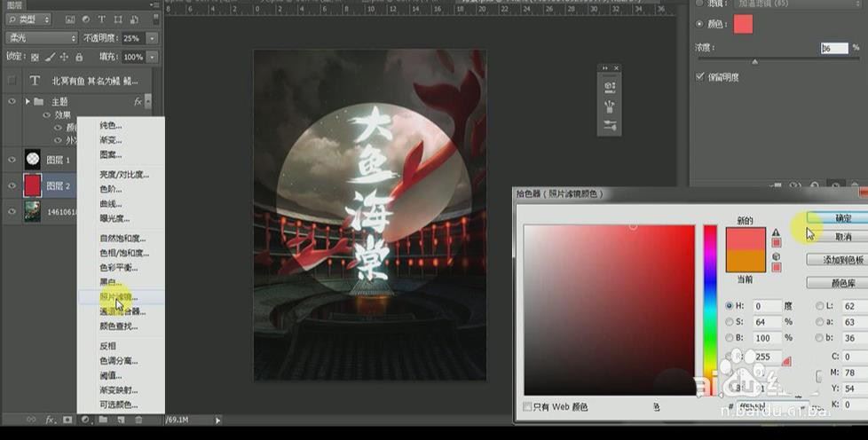The width and height of the screenshot is (868, 440).
Task: Filter layers by type (T) icon
Action: click(102, 20)
